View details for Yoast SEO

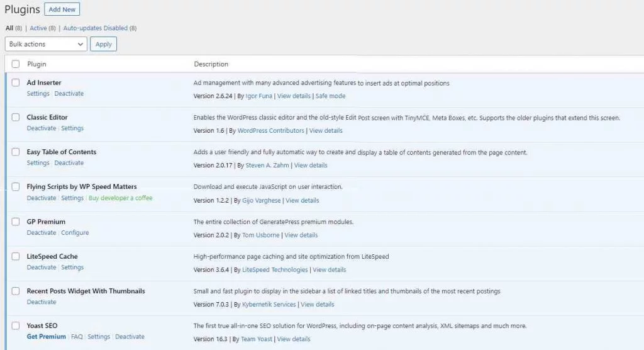click(x=294, y=339)
